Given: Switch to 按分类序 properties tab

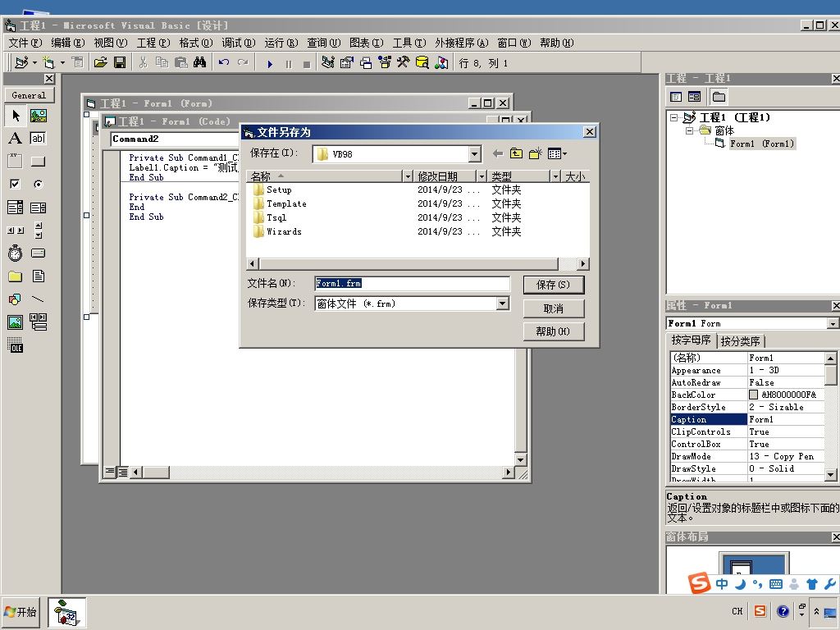Looking at the screenshot, I should [741, 341].
